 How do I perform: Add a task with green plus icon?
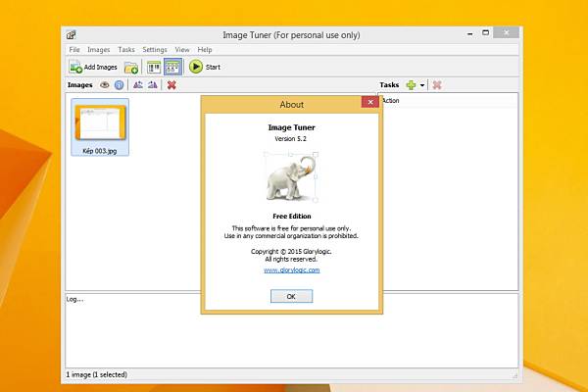coord(411,85)
